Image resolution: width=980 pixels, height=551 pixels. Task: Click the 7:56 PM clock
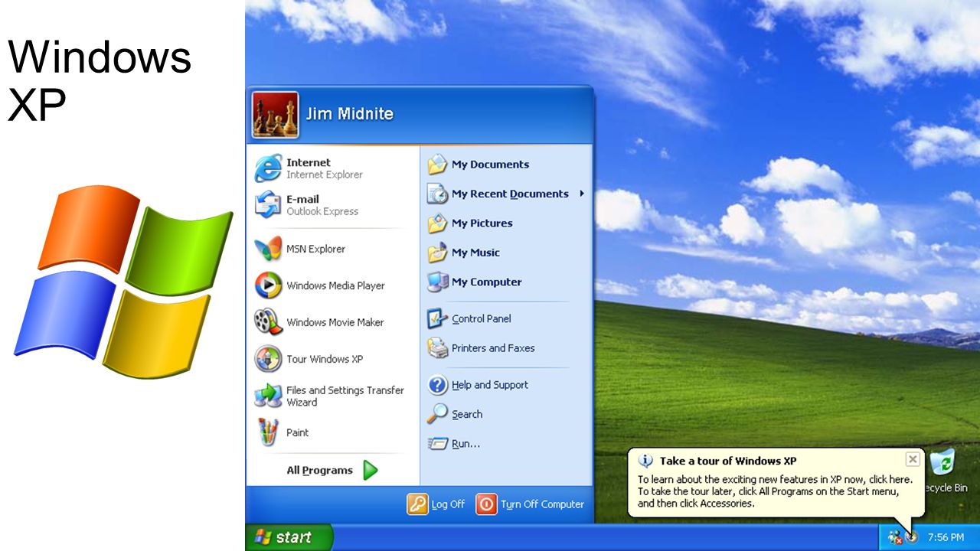[x=946, y=537]
